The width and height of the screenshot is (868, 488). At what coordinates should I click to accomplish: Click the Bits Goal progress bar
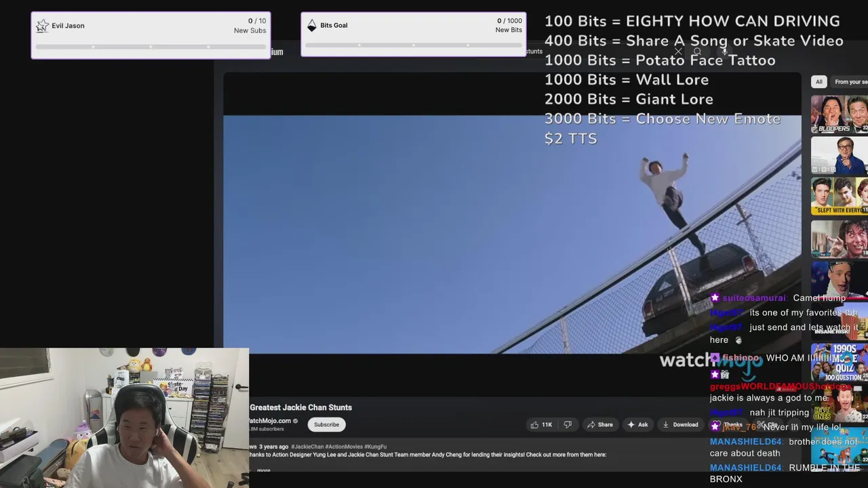[414, 45]
